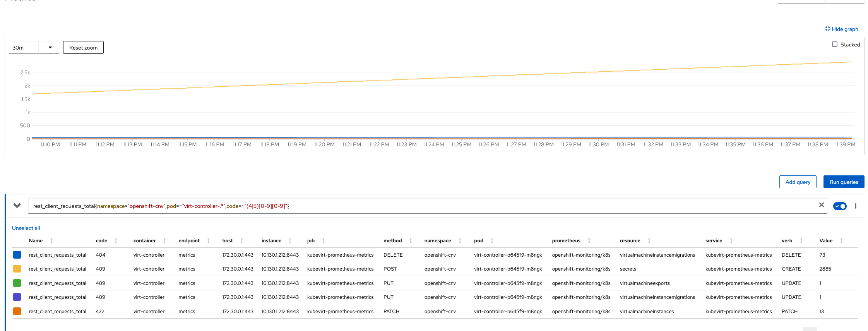Open the 30m time range dropdown
The height and width of the screenshot is (331, 868).
(34, 48)
